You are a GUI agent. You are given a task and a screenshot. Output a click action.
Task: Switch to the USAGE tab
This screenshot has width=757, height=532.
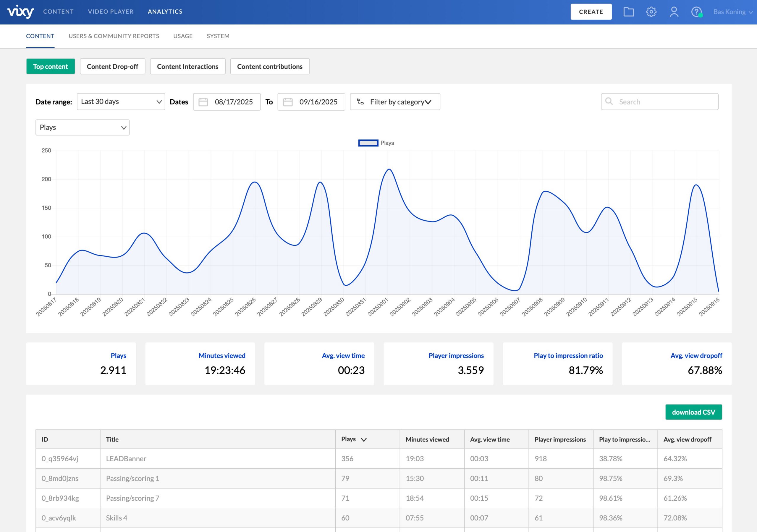point(183,36)
